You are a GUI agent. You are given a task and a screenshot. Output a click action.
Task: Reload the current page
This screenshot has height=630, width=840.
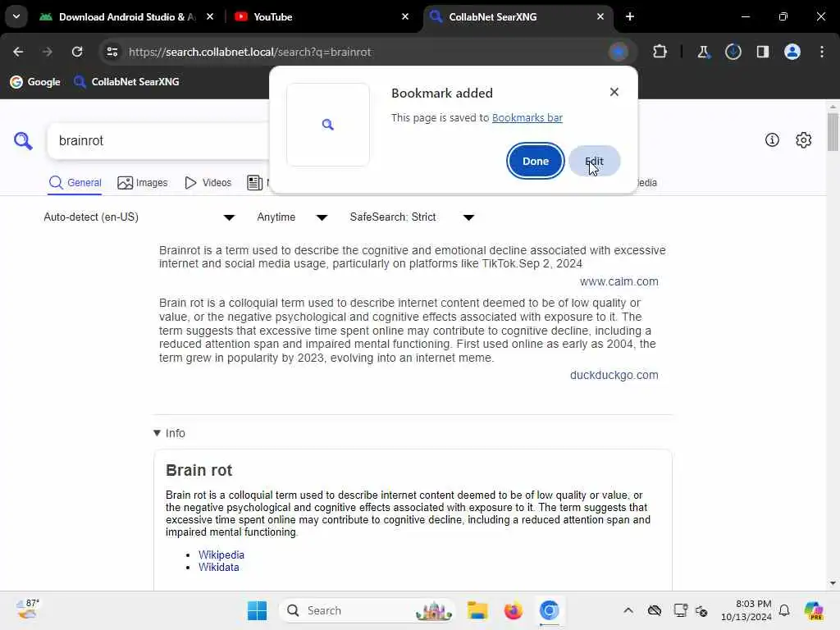[x=77, y=52]
